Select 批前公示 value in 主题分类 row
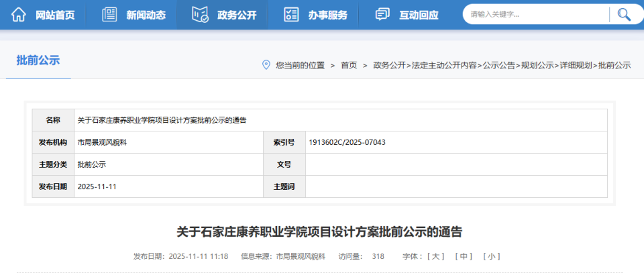Viewport: 644px width, 273px height. point(92,164)
